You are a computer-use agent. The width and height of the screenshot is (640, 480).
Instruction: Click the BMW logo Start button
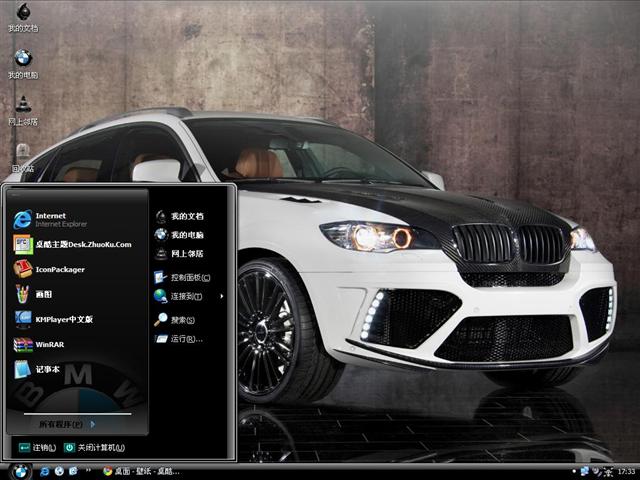pyautogui.click(x=19, y=470)
